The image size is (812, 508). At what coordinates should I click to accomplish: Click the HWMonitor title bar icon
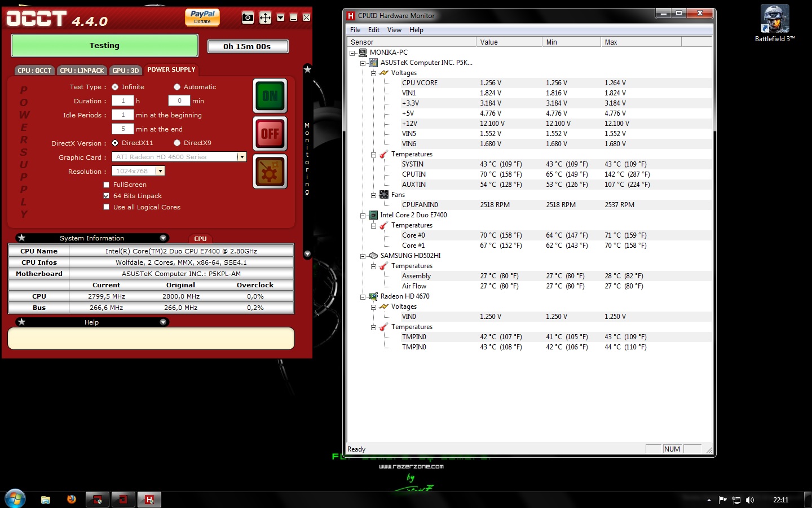pos(351,16)
